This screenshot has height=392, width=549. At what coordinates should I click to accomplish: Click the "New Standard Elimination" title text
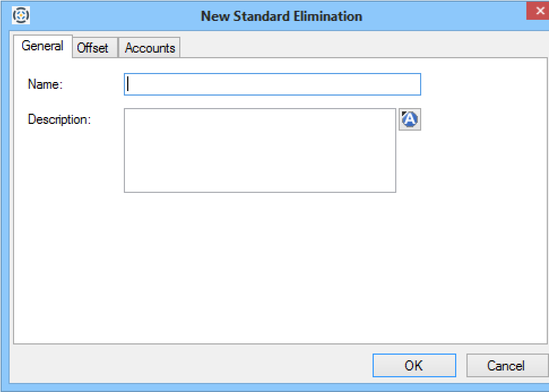point(281,16)
